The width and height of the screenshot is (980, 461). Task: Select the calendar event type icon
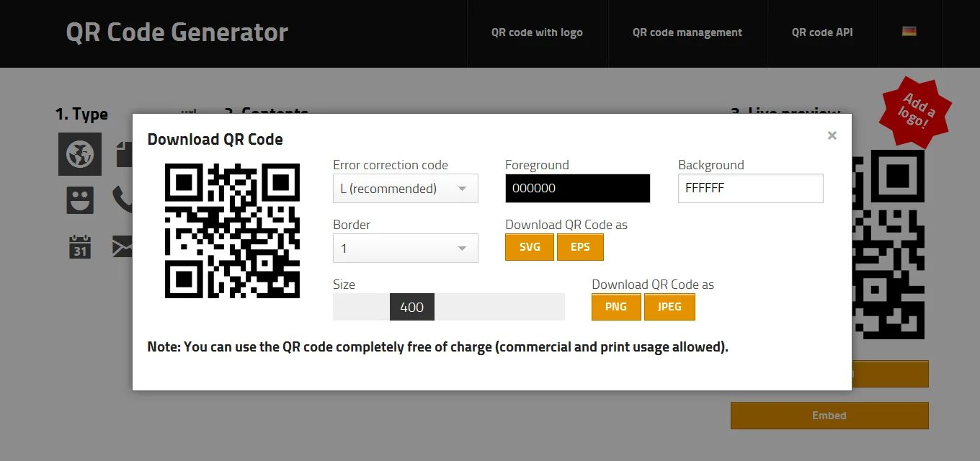click(x=79, y=246)
